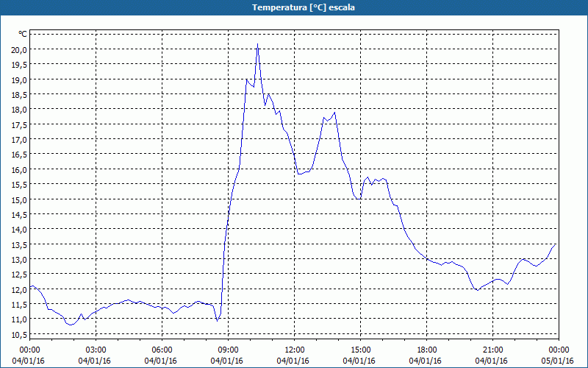Click the 04/01/16 date beneath 12:00
Screen dimensions: 588x368
click(293, 361)
